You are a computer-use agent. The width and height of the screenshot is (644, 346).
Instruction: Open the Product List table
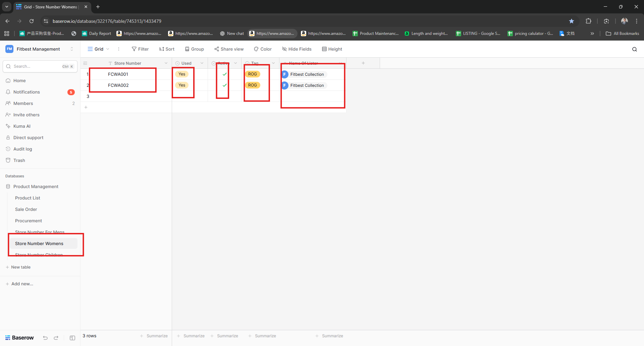28,198
